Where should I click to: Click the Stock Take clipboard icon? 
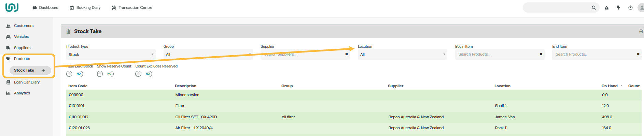[68, 31]
